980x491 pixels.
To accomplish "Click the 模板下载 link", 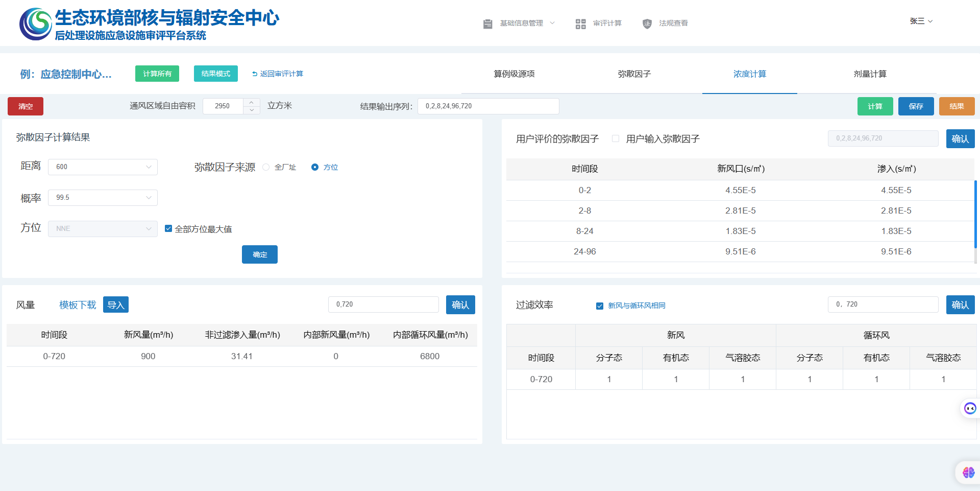I will [78, 305].
